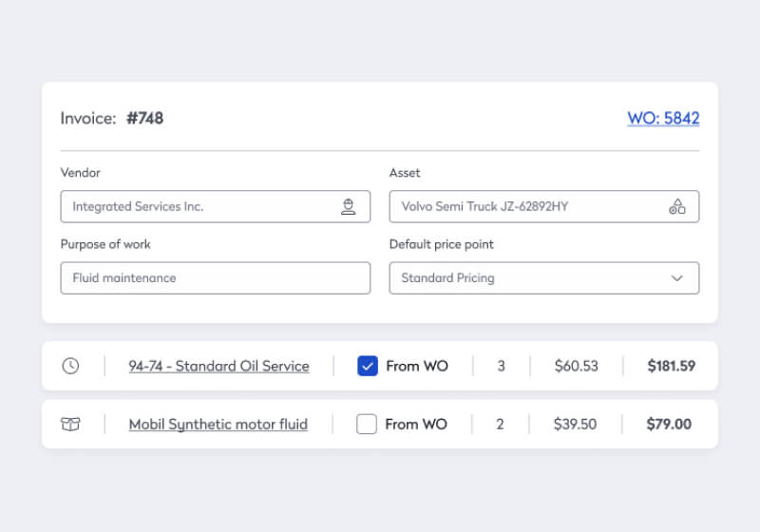Open 94-74 - Standard Oil Service link

tap(218, 366)
